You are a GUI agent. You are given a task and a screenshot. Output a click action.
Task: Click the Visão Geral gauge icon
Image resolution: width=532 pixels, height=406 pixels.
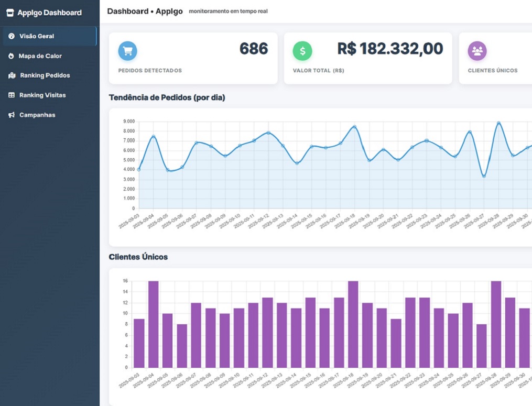[12, 36]
